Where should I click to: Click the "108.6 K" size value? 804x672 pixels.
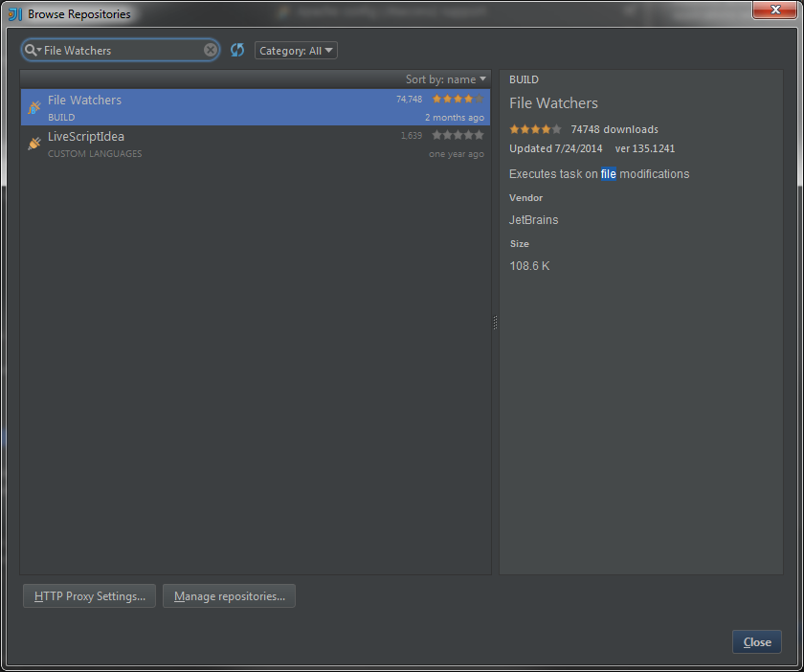(529, 266)
